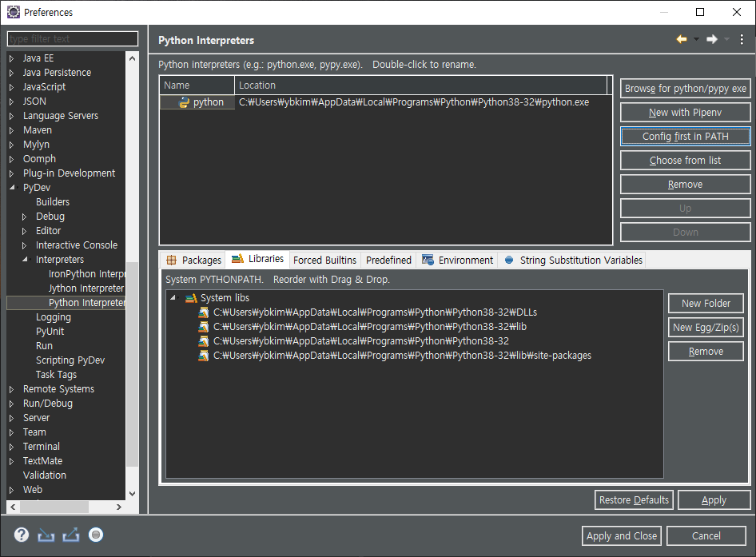Viewport: 756px width, 557px height.
Task: Click the Name column header
Action: (197, 86)
